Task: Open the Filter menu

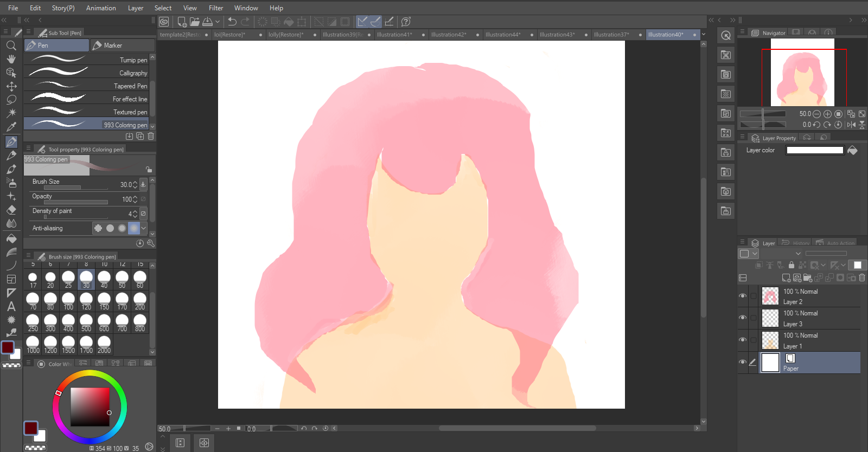Action: pyautogui.click(x=215, y=8)
